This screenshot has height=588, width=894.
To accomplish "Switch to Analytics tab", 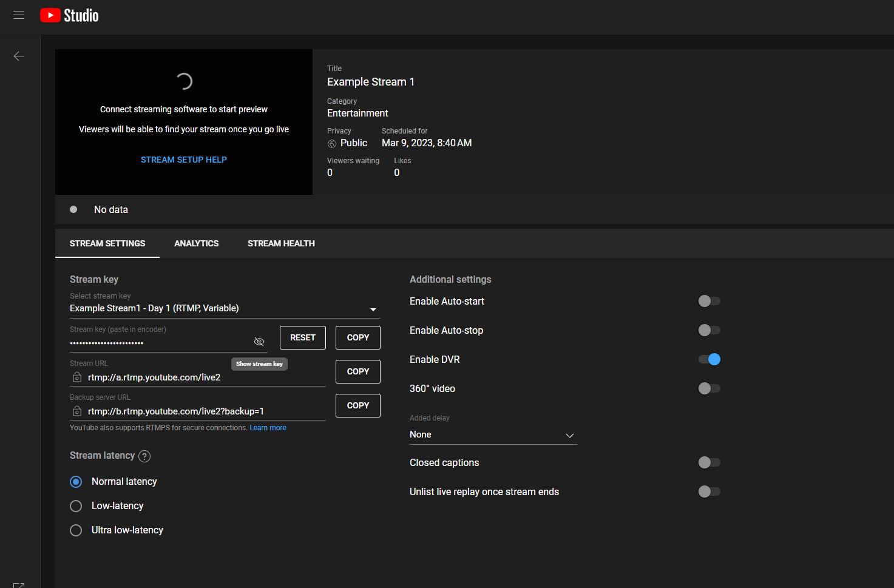I will point(197,243).
